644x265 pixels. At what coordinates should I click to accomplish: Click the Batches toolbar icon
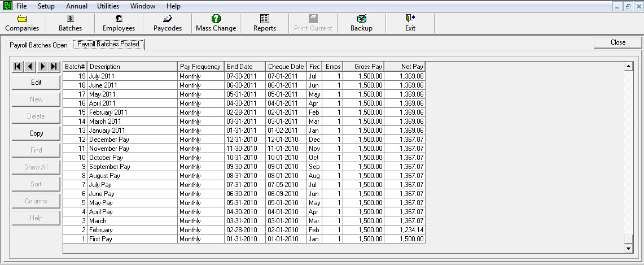point(70,23)
